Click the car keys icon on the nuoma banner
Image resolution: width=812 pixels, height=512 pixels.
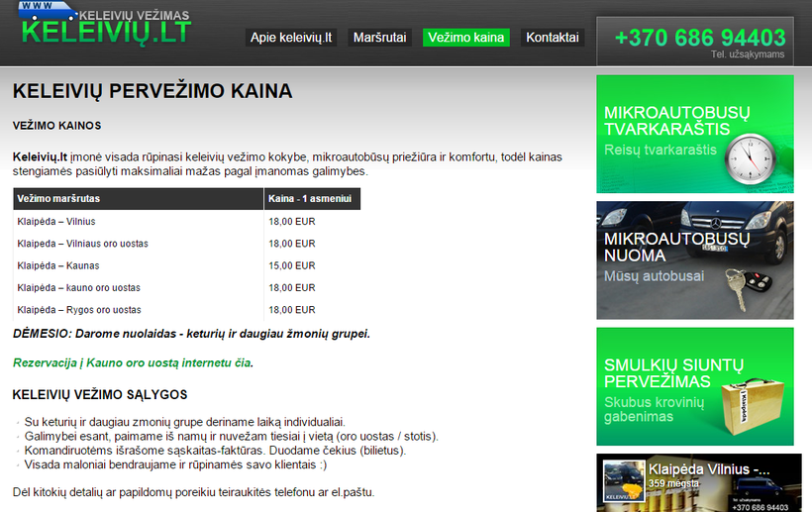pyautogui.click(x=748, y=288)
